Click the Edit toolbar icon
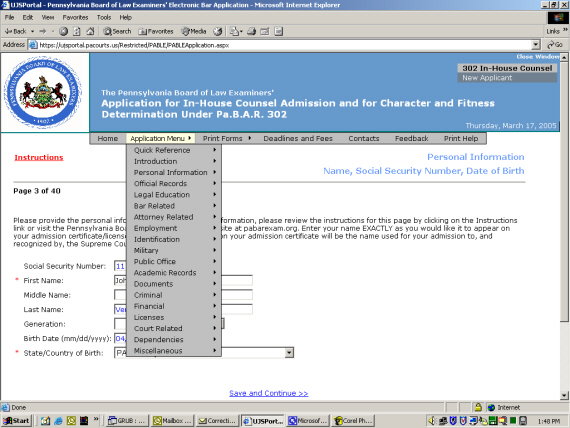Viewport: 570px width, 428px height. click(x=265, y=31)
